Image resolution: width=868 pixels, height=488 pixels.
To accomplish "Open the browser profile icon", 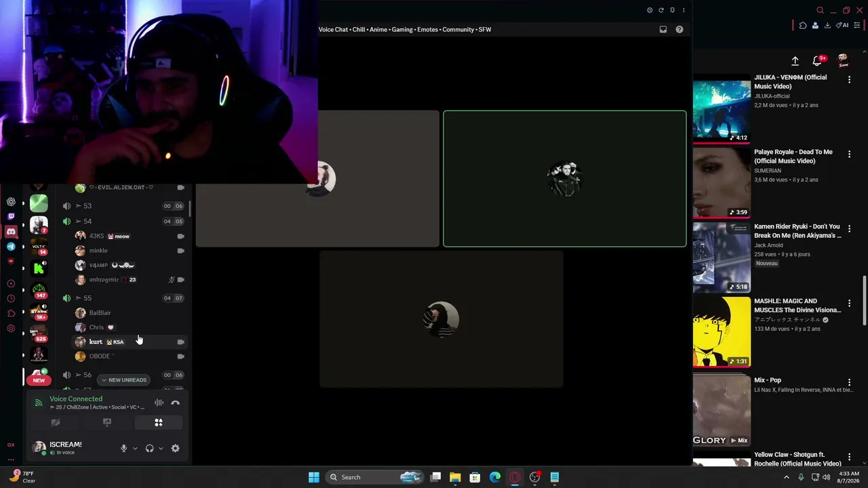I will [815, 26].
